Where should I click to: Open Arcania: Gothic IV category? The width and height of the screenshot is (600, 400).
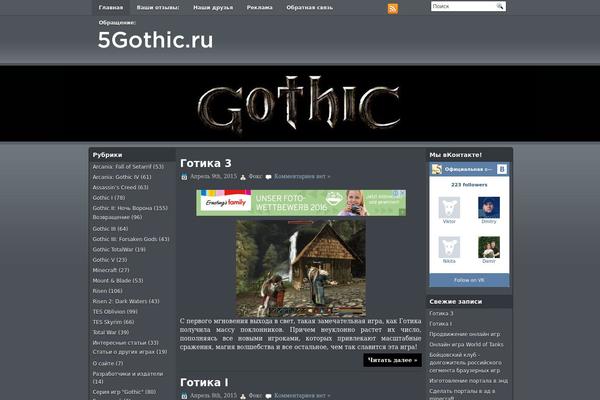[x=122, y=177]
